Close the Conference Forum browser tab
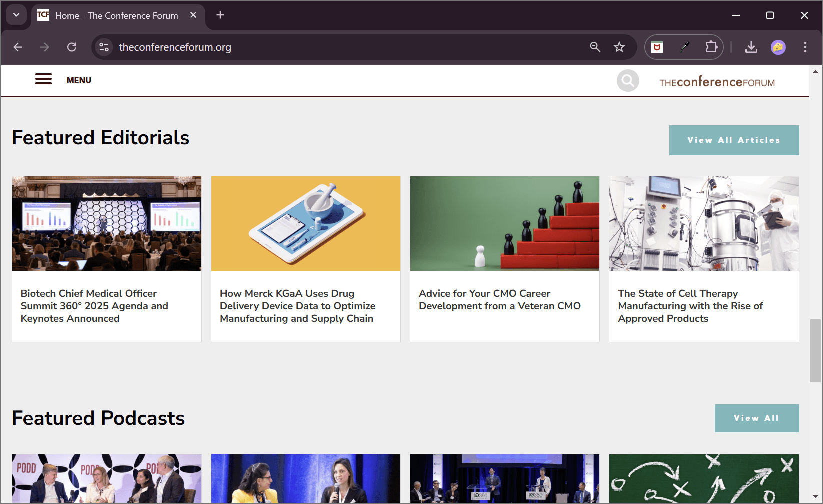Screen dimensions: 823x504 point(193,15)
